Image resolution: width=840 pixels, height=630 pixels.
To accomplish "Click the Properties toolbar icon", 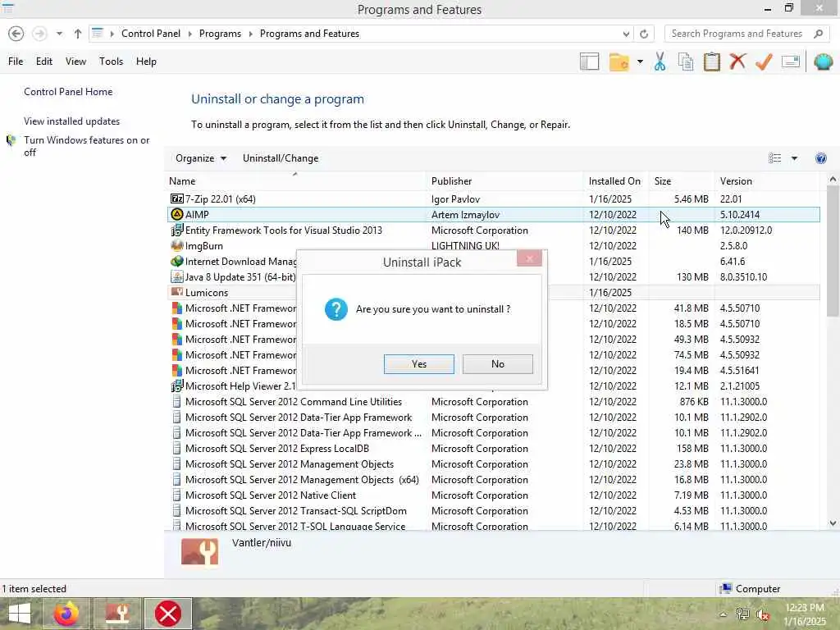I will click(791, 62).
